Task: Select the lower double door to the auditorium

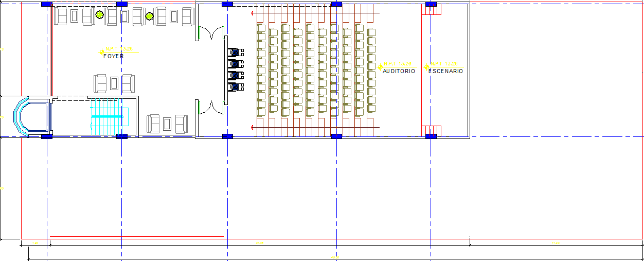Action: (x=211, y=107)
